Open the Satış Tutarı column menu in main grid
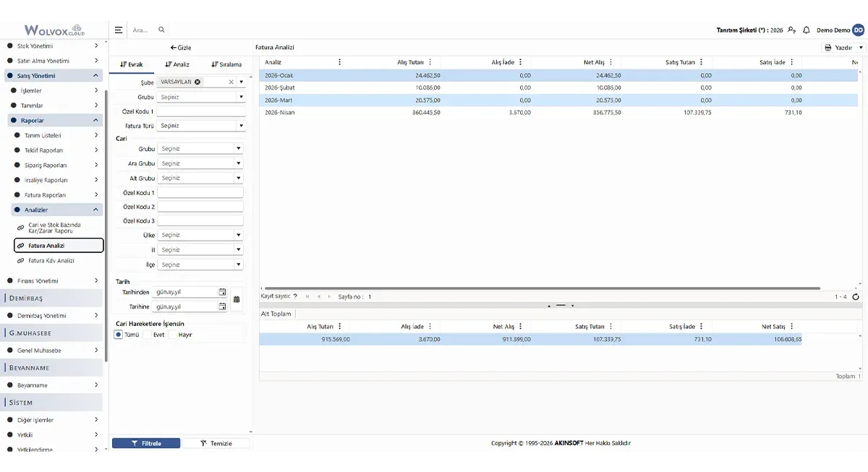This screenshot has width=868, height=472. [x=702, y=62]
